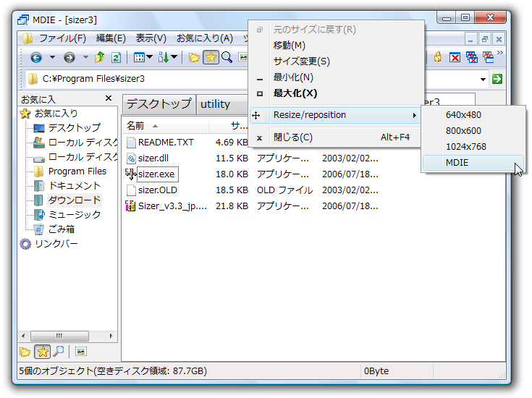Click the sidebar scrollbar right arrow
Image resolution: width=532 pixels, height=398 pixels.
111,336
